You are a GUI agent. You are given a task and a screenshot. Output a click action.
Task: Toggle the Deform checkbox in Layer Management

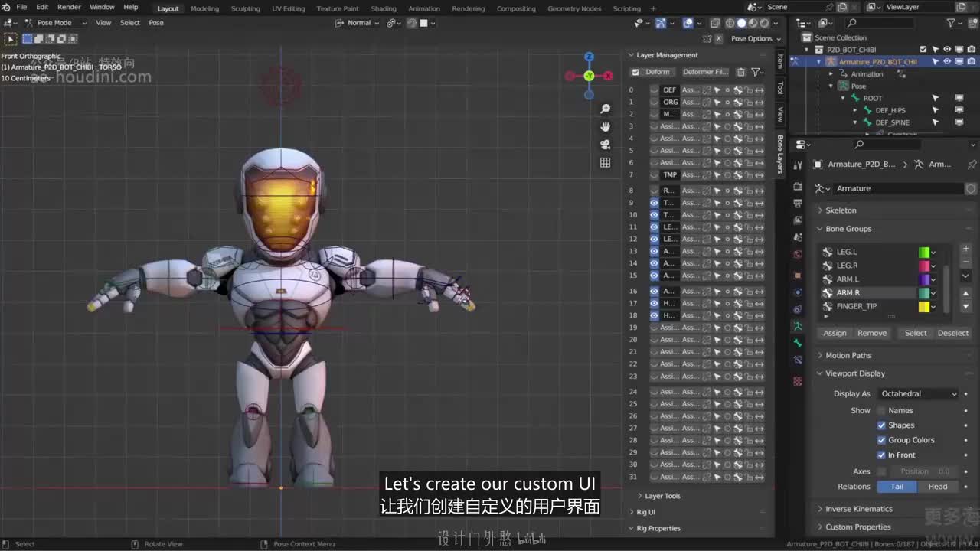click(635, 72)
